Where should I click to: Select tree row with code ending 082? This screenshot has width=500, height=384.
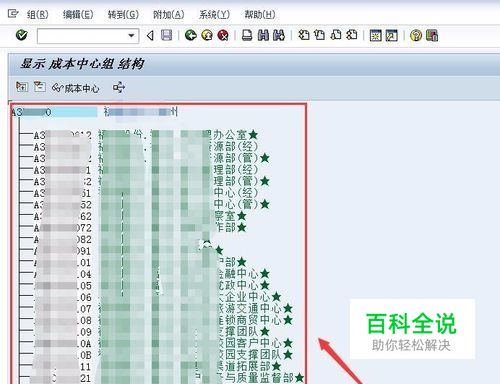point(123,239)
